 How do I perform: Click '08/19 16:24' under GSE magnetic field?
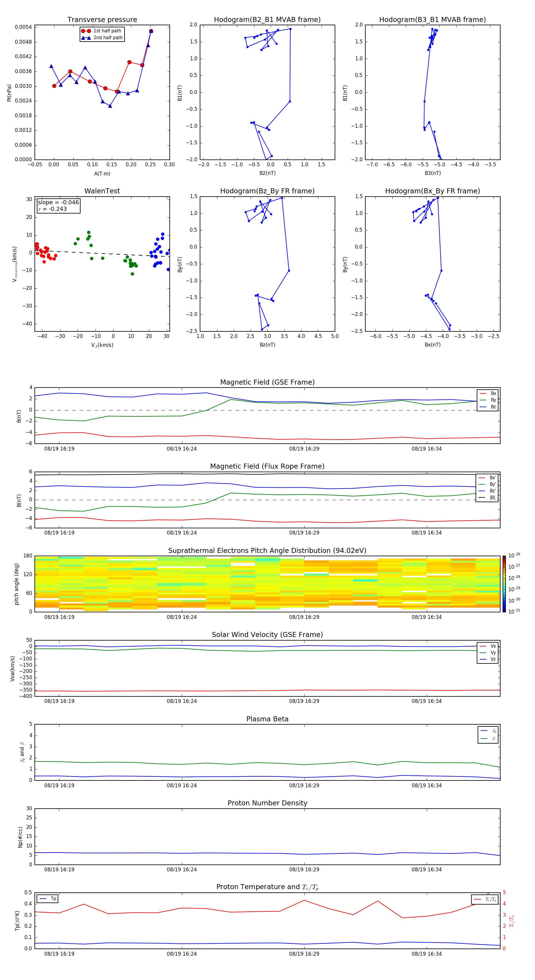click(182, 449)
